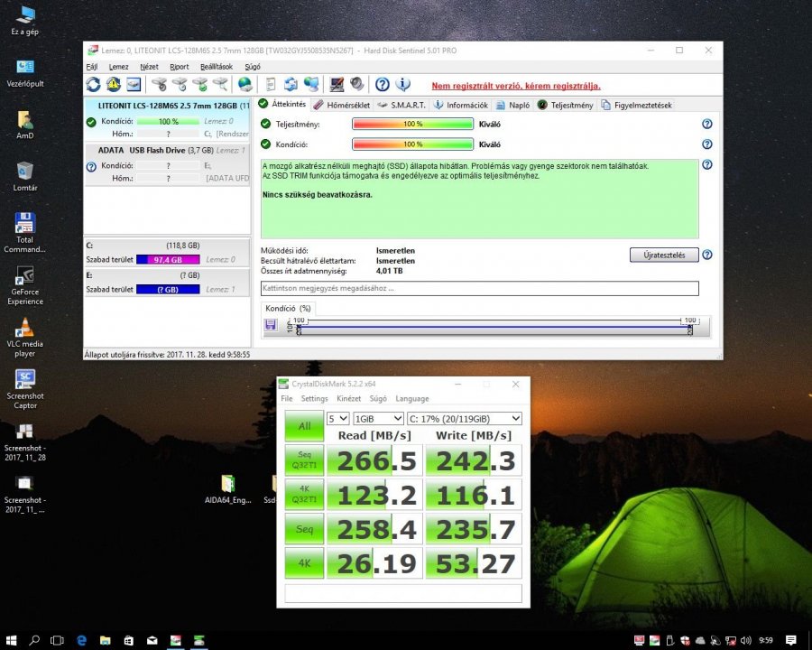Open the Lemez menu
This screenshot has width=812, height=650.
(118, 66)
